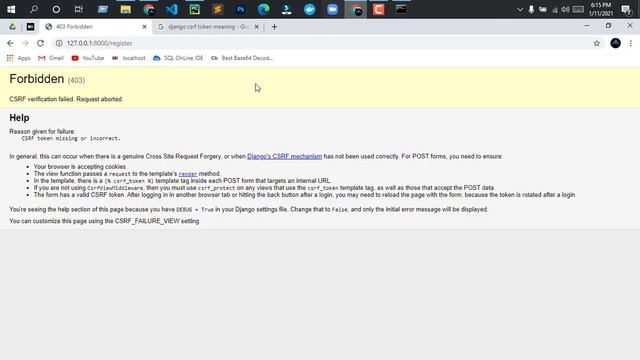Open Task View on the taskbar
The width and height of the screenshot is (640, 360).
79,9
